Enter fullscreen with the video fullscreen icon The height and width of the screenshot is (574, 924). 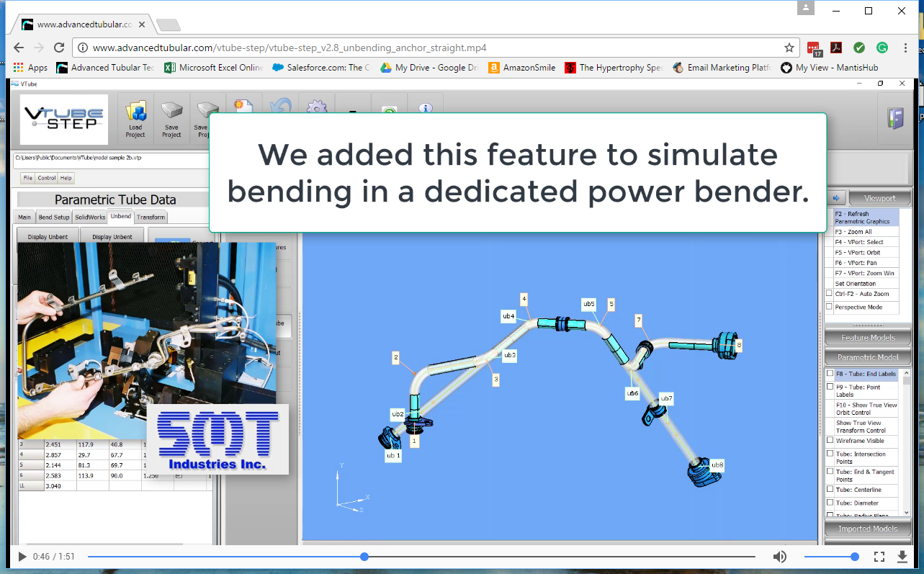coord(879,557)
